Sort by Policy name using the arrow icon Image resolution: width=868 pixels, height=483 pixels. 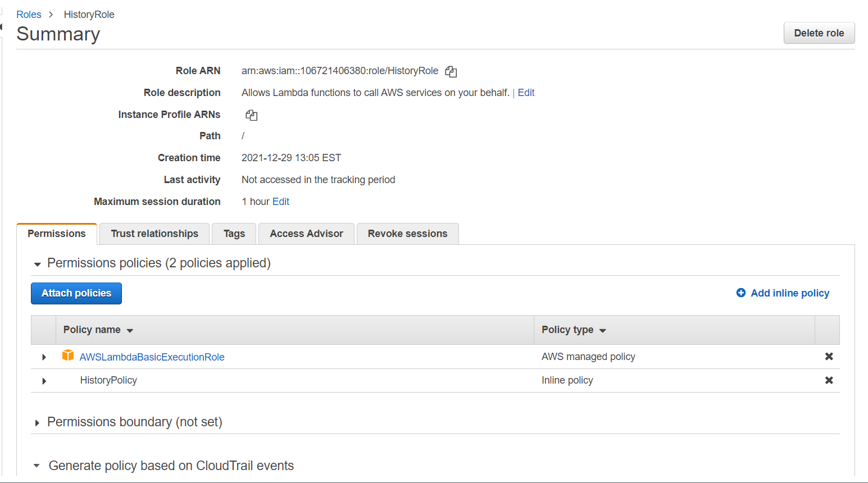130,330
